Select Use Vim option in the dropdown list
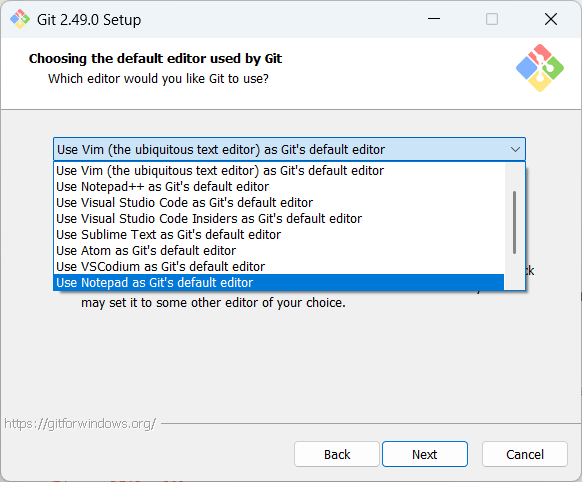The height and width of the screenshot is (482, 582). tap(279, 171)
